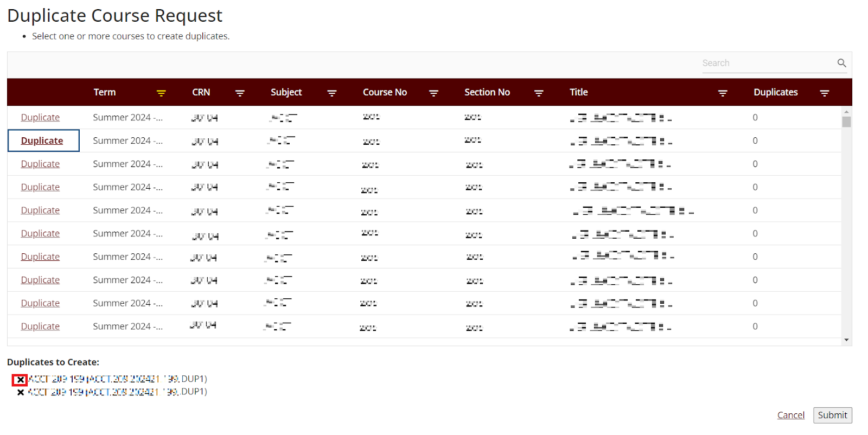
Task: Click the bold focused Duplicate link
Action: click(x=42, y=140)
